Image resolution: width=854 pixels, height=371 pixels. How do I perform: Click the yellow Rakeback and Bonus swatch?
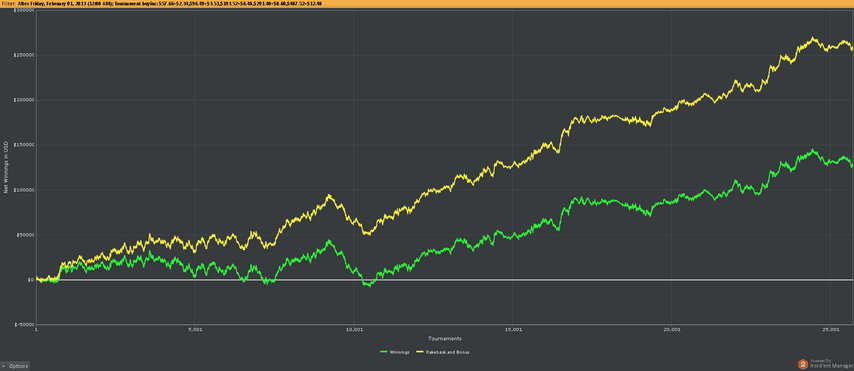[419, 352]
